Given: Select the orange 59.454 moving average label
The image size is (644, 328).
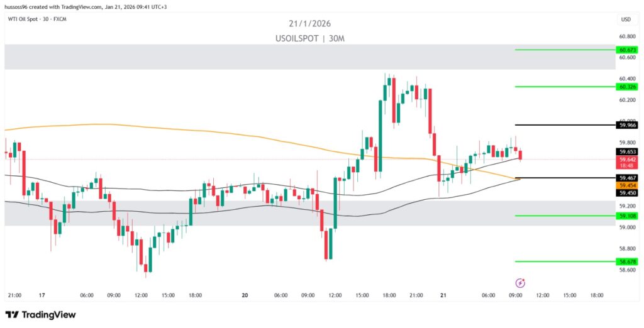Looking at the screenshot, I should pyautogui.click(x=628, y=186).
